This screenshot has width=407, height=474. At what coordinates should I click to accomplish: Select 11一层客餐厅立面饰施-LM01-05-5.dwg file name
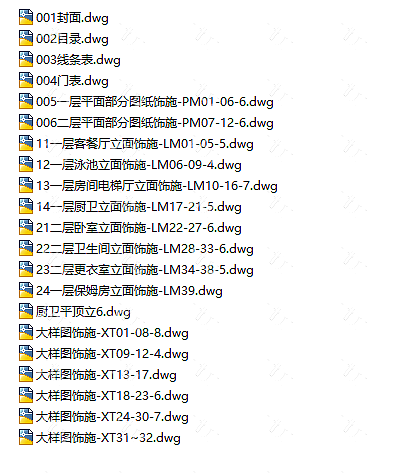pos(145,144)
